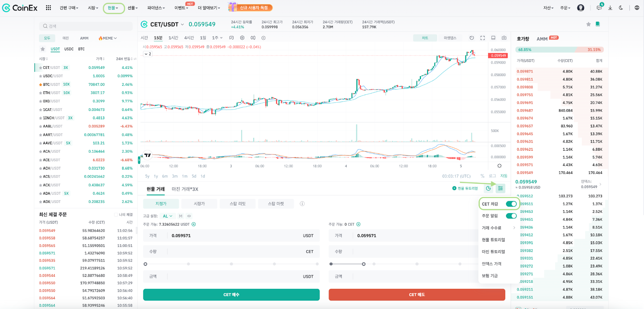The image size is (644, 309).
Task: Toggle the 주문 알림 switch
Action: coord(511,216)
